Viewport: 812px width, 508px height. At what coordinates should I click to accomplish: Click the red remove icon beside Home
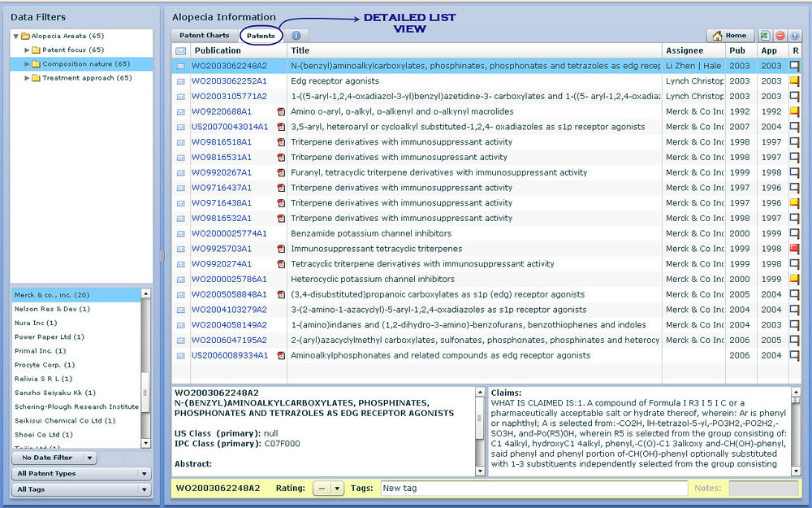780,36
